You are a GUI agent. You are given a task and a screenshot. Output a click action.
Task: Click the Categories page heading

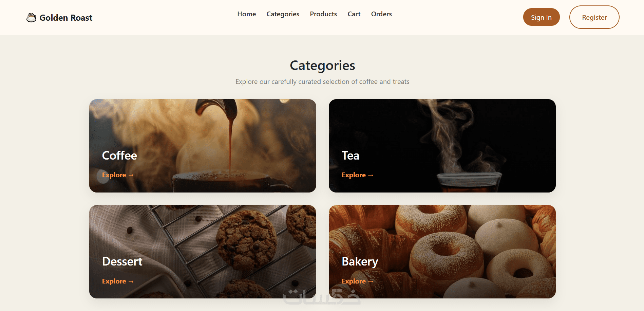point(322,66)
